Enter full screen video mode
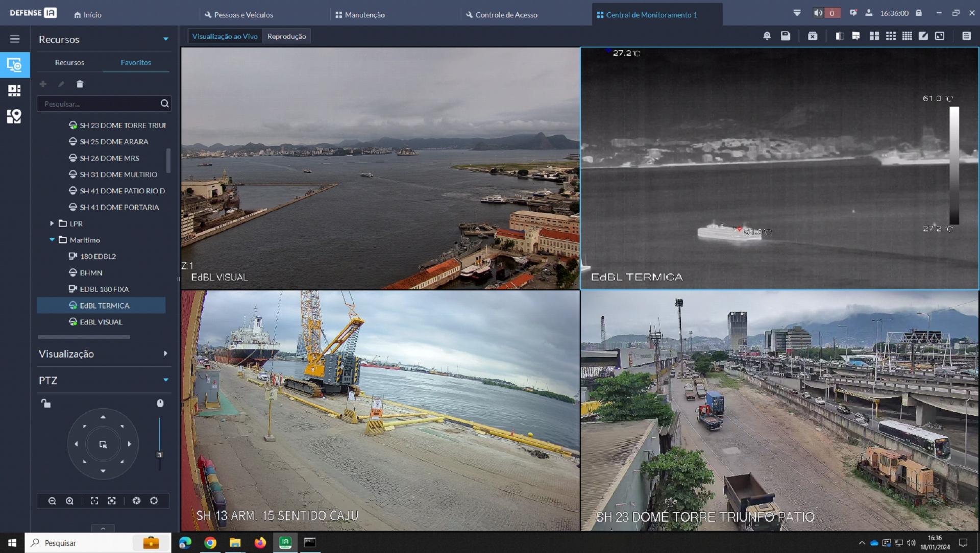The height and width of the screenshot is (553, 980). [940, 36]
